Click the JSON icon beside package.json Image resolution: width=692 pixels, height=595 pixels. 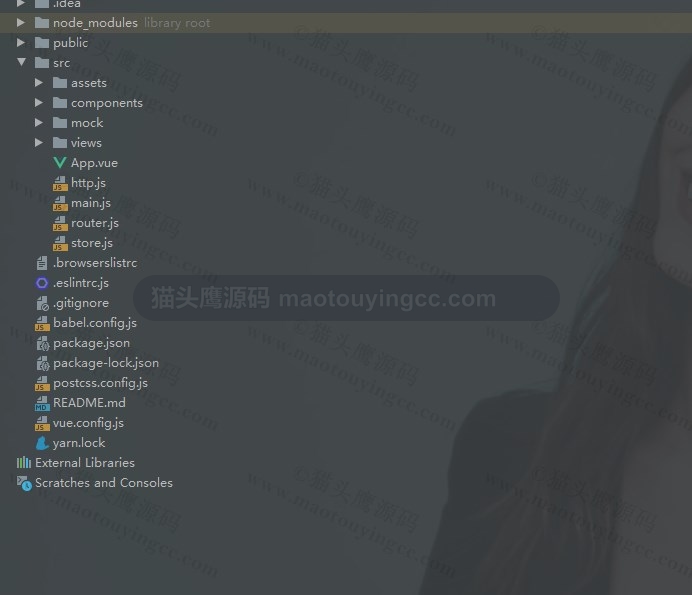point(43,343)
